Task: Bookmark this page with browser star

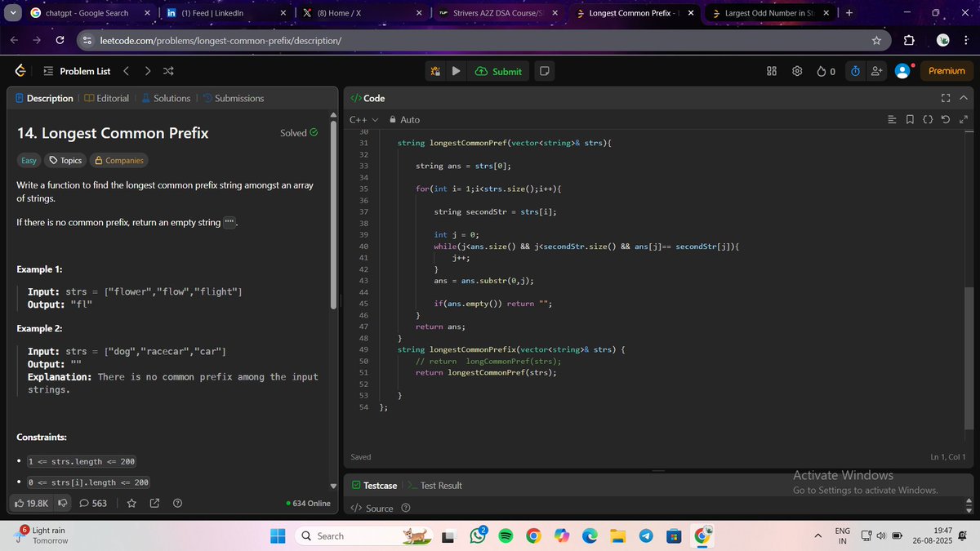Action: [876, 40]
